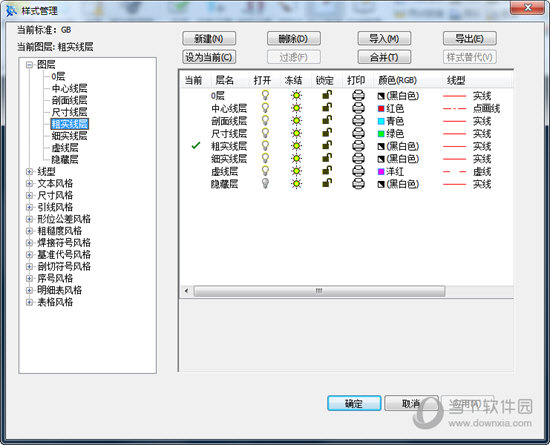Viewport: 550px width, 445px height.
Task: Click the magenta 洋红 swatch of 虚线层
Action: click(x=381, y=171)
